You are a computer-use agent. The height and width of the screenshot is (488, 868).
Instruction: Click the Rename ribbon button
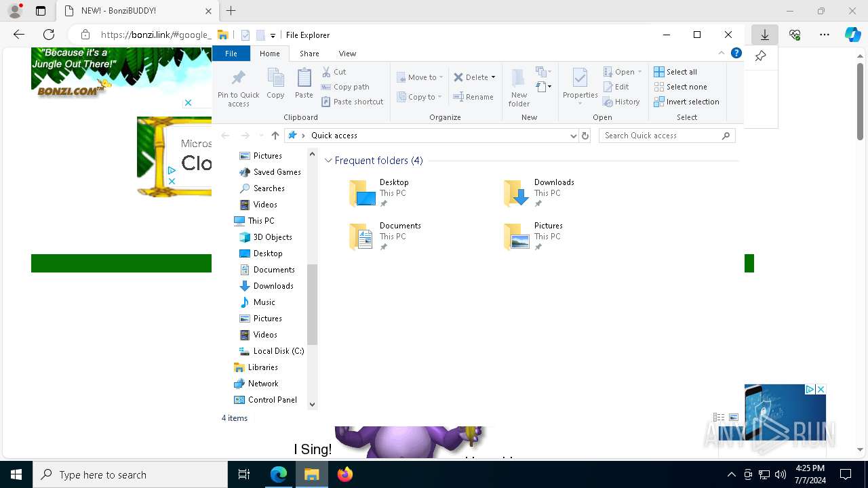click(473, 97)
